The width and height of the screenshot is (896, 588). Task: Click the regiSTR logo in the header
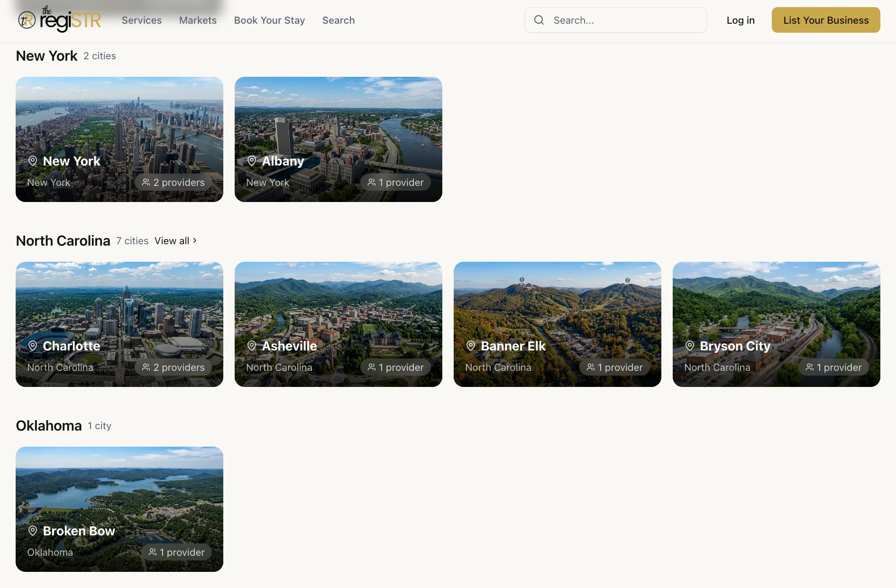(x=60, y=19)
